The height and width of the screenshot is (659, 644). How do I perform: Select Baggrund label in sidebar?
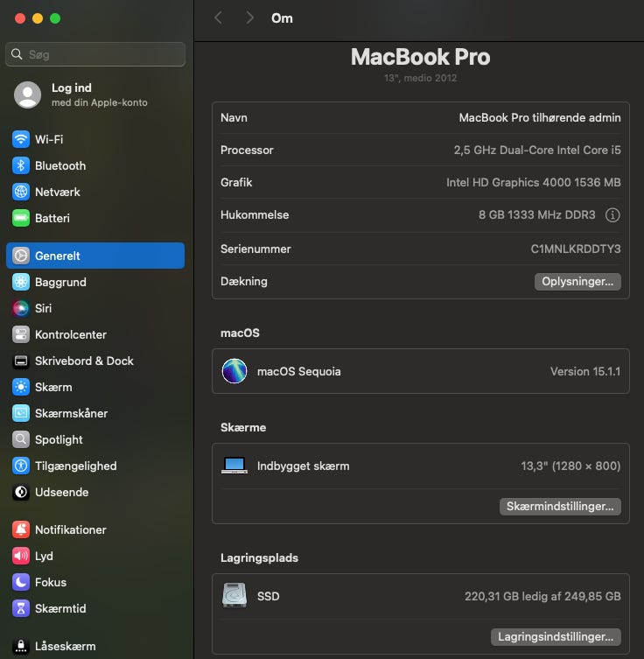coord(61,282)
